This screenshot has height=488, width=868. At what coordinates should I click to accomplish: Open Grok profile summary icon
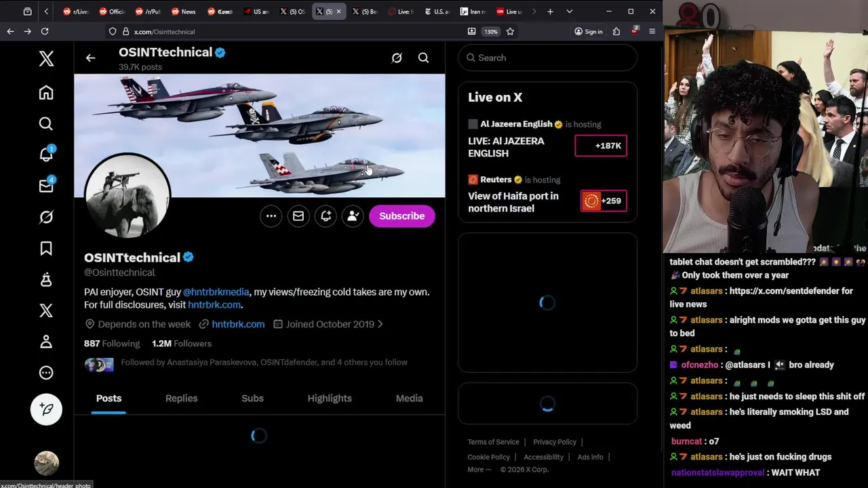pyautogui.click(x=397, y=58)
